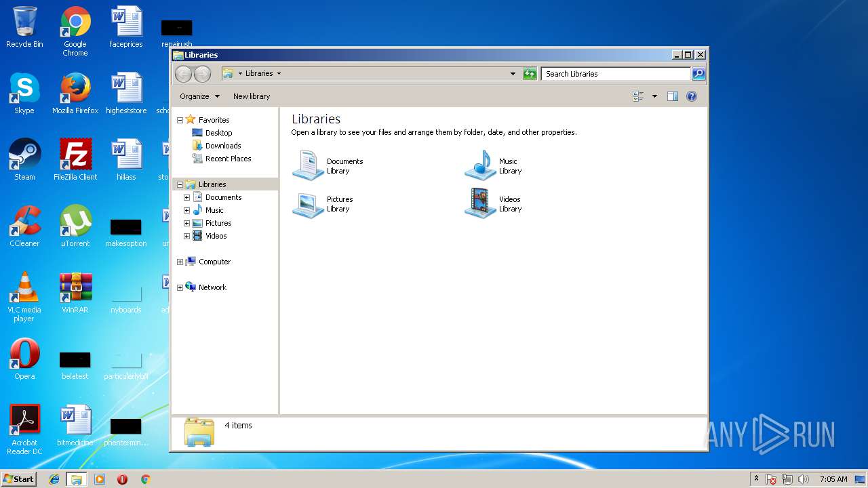
Task: Select Google Chrome desktop shortcut
Action: [75, 31]
